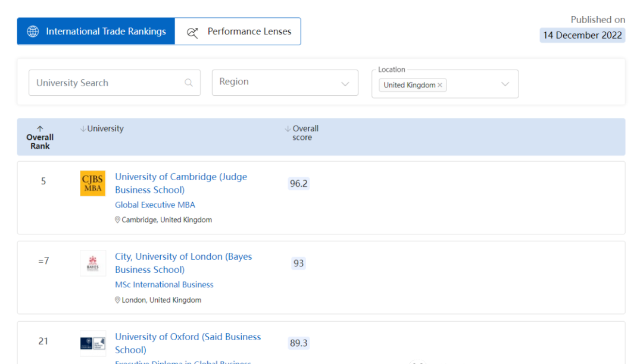Click the CJBS MBA logo thumbnail

93,183
